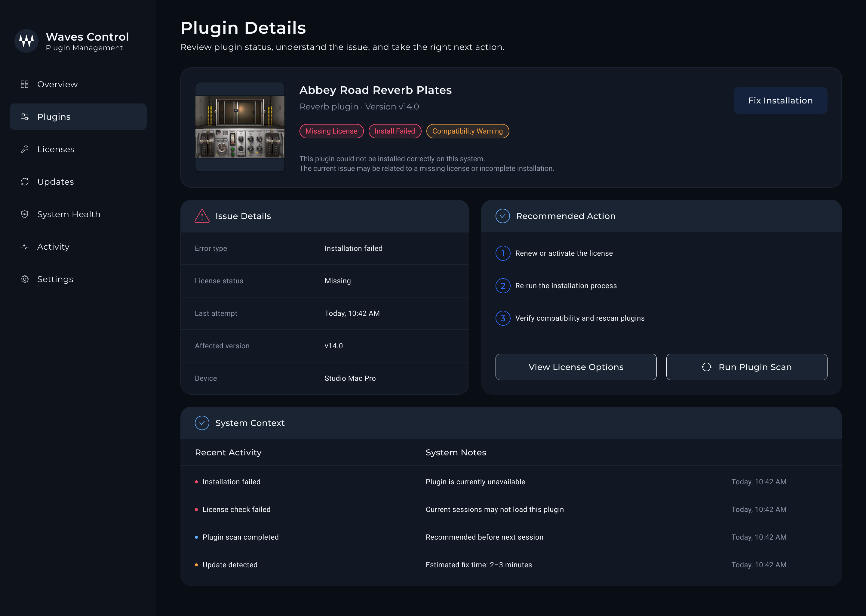Open System Health in sidebar
This screenshot has width=866, height=616.
click(78, 214)
